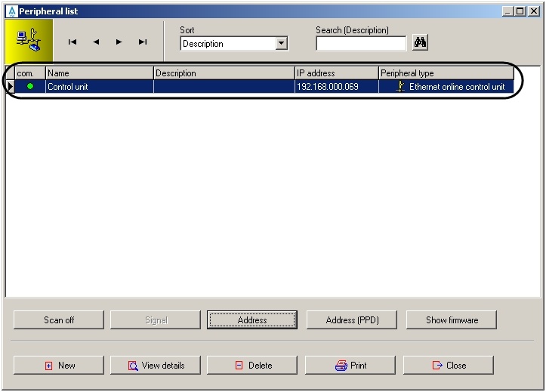Click the binoculars search icon
Viewport: 546px width, 392px height.
click(x=420, y=43)
